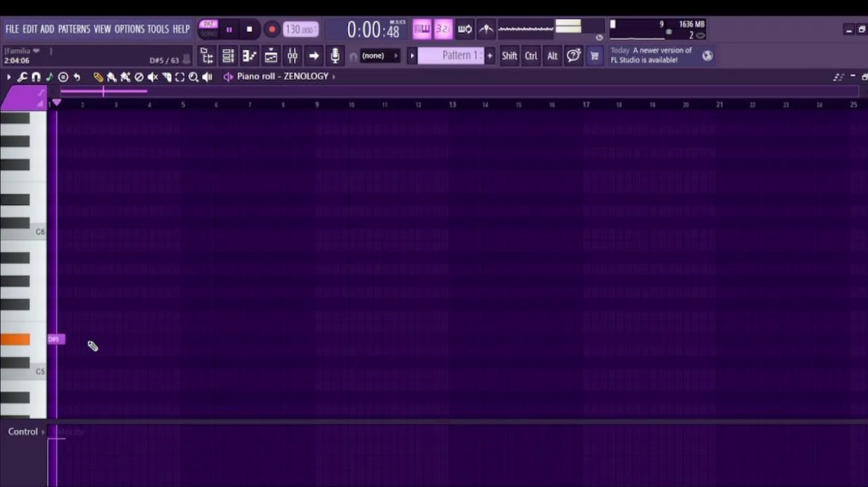This screenshot has height=487, width=868.
Task: Pause playback
Action: 228,30
